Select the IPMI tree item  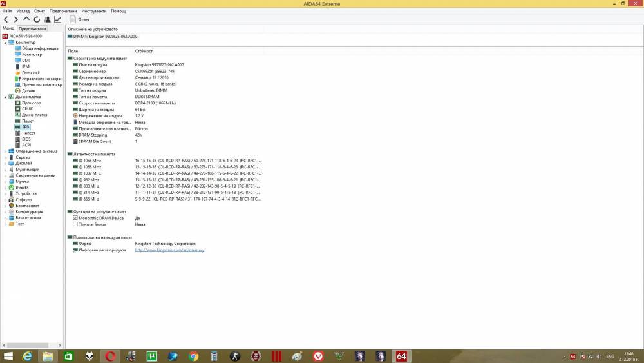click(x=26, y=66)
